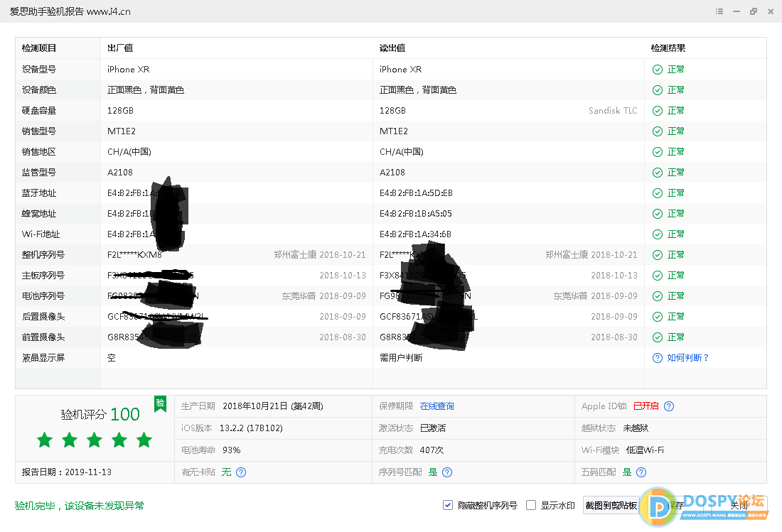
Task: Click help icon beside 有无卡贴
Action: (x=241, y=472)
